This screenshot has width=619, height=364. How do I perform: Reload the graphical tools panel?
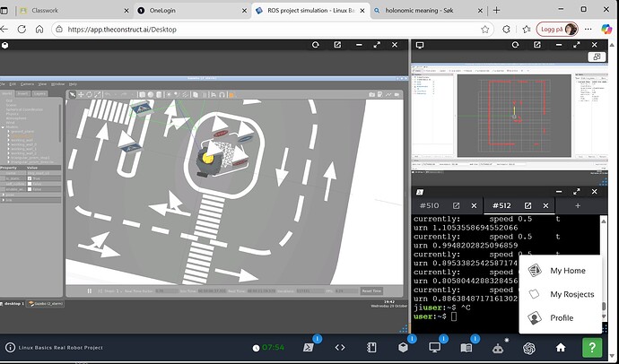(x=515, y=45)
